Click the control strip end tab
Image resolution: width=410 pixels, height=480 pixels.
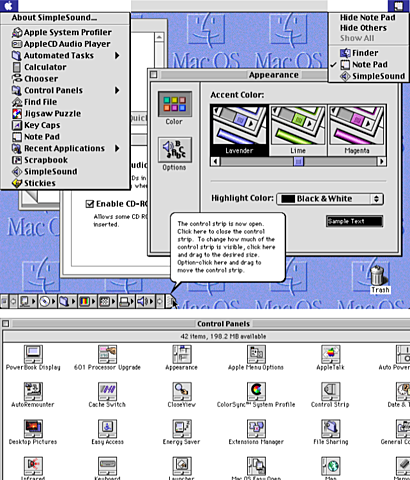[x=170, y=302]
